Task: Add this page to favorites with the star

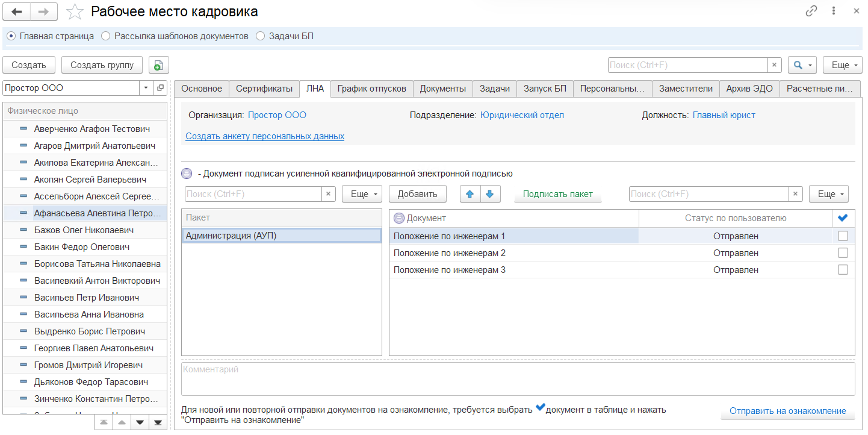Action: 75,11
